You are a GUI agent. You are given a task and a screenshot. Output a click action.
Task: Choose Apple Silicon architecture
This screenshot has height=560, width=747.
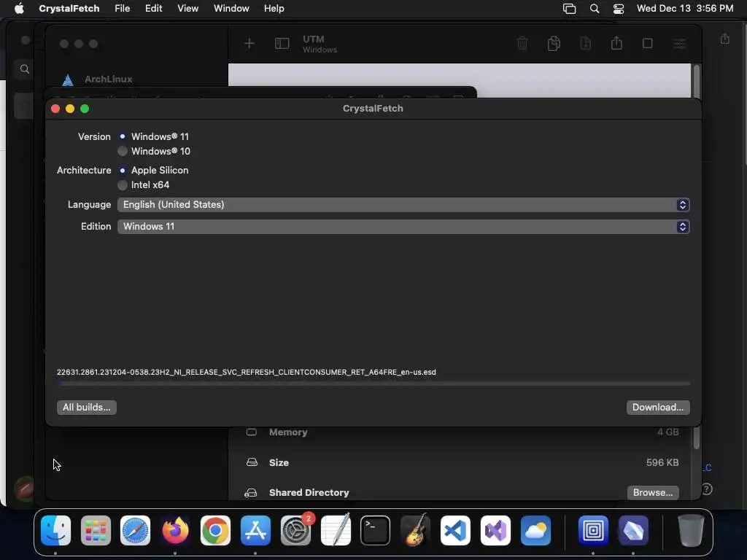pyautogui.click(x=123, y=170)
